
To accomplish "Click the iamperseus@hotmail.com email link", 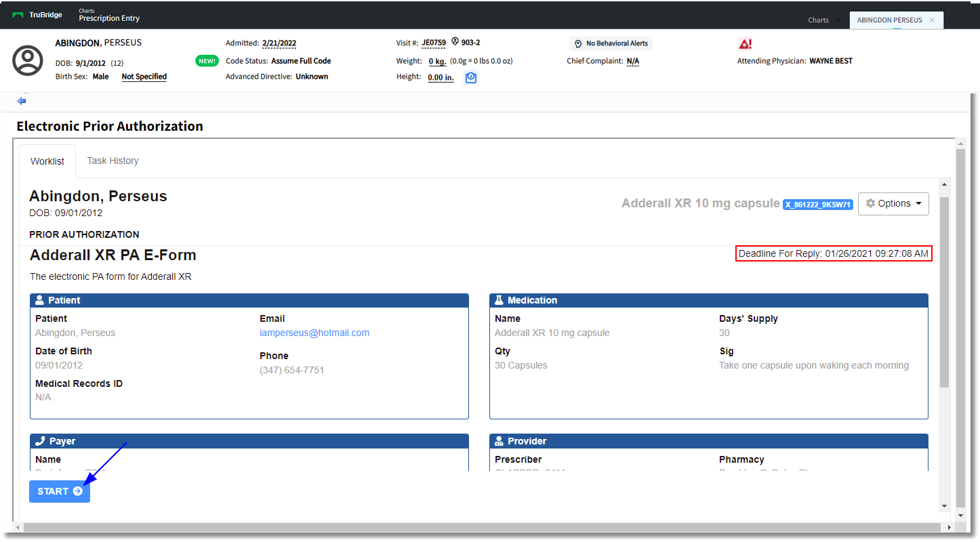I will 314,333.
